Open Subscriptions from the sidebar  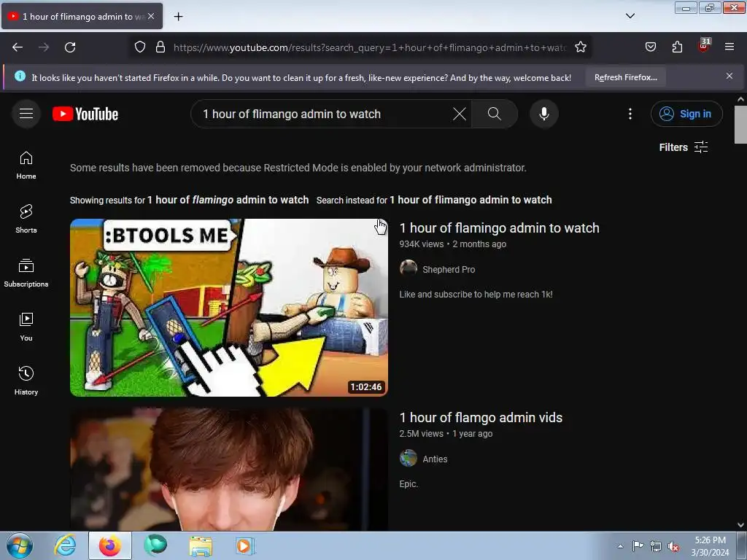point(26,273)
